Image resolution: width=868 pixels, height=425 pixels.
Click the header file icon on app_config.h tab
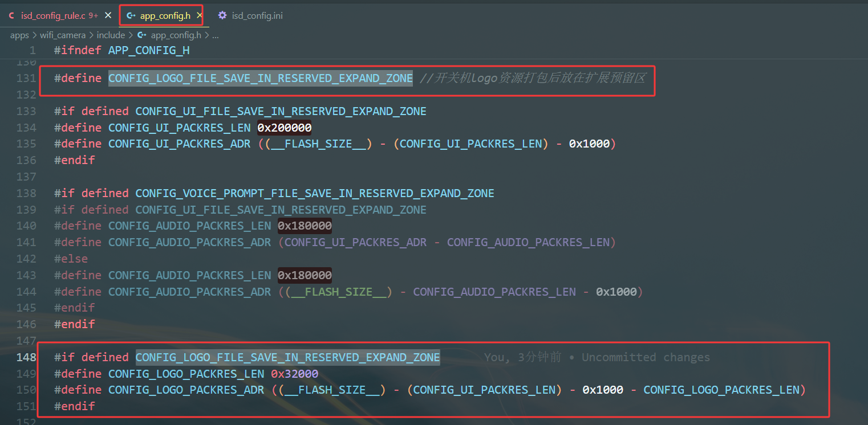131,15
